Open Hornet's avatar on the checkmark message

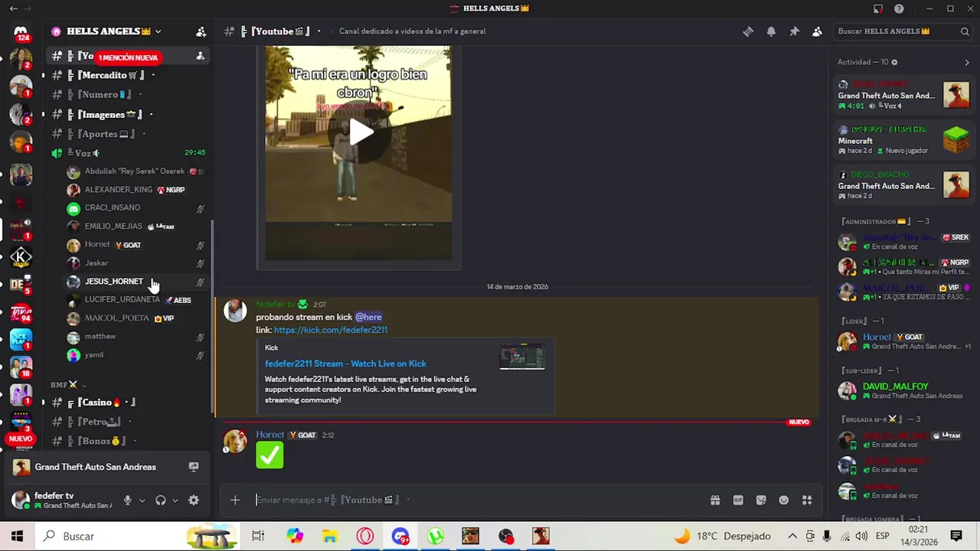point(235,442)
